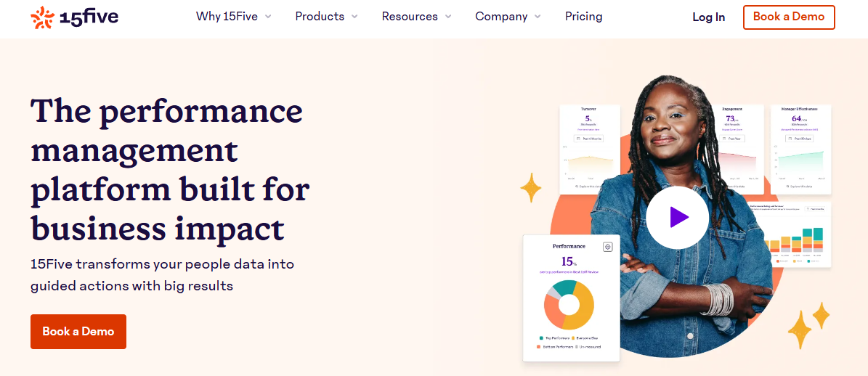Click the Log In link
Viewport: 868px width, 376px height.
708,17
